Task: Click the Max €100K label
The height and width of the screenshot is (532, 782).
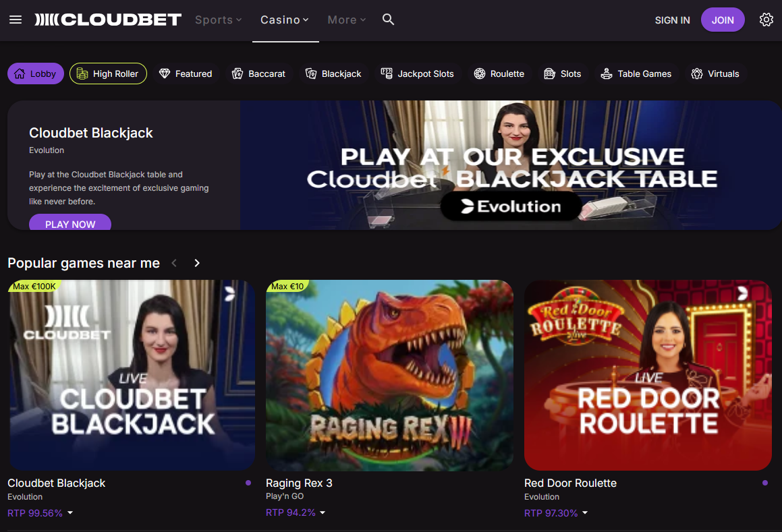Action: (34, 286)
